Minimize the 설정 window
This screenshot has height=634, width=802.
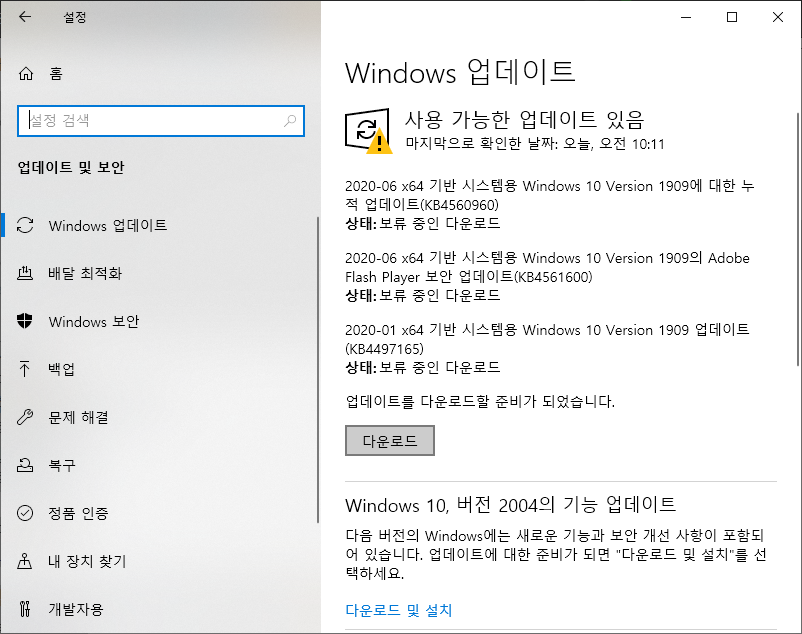click(x=686, y=17)
